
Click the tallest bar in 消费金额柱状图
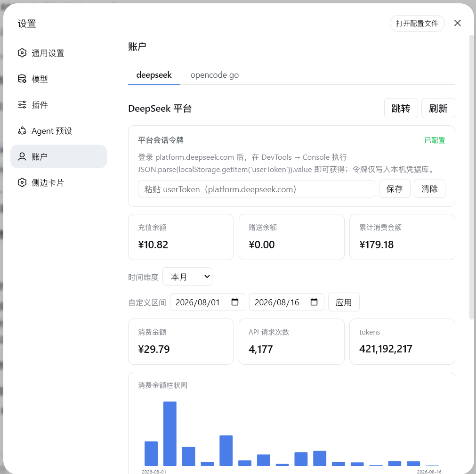(x=169, y=433)
